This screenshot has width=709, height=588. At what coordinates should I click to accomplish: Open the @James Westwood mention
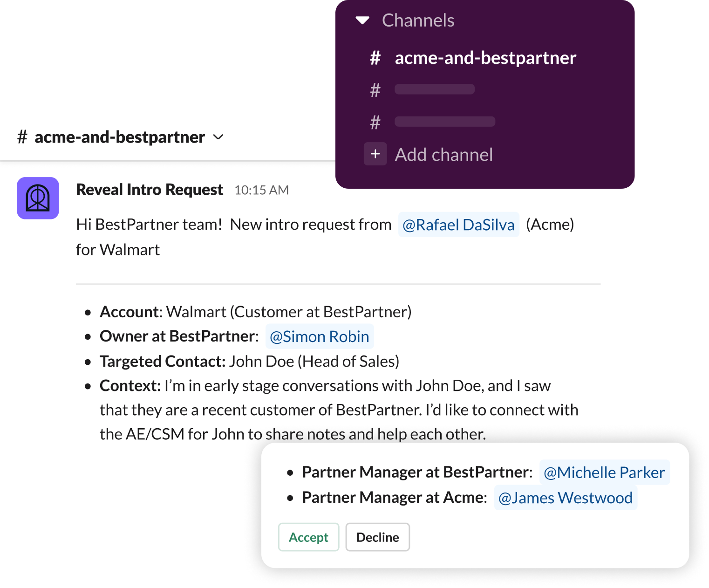(566, 498)
